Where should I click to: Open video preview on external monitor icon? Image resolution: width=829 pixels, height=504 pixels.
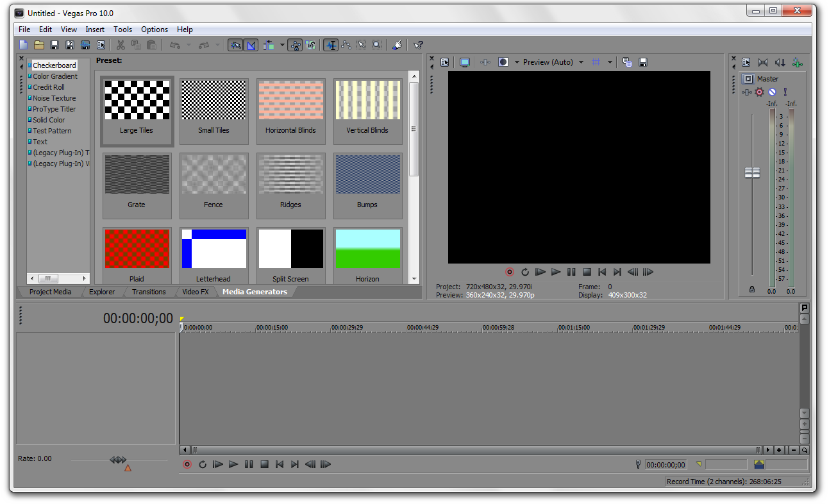tap(465, 62)
